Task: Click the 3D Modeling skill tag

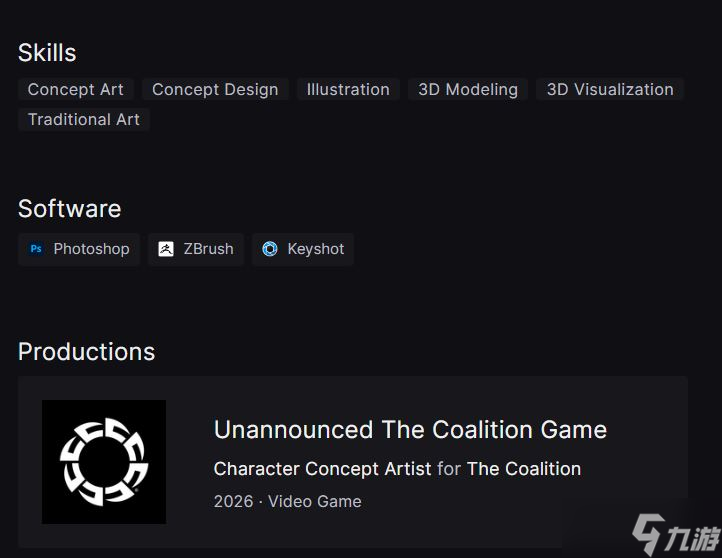Action: point(468,89)
